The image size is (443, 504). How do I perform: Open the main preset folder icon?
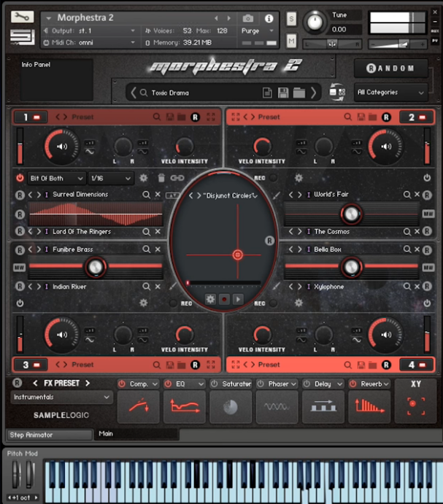[299, 93]
